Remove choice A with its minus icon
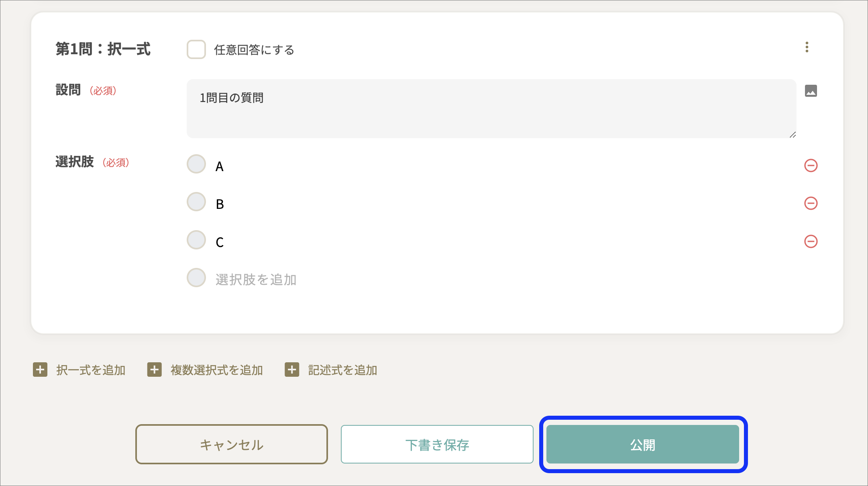This screenshot has width=868, height=486. (811, 165)
